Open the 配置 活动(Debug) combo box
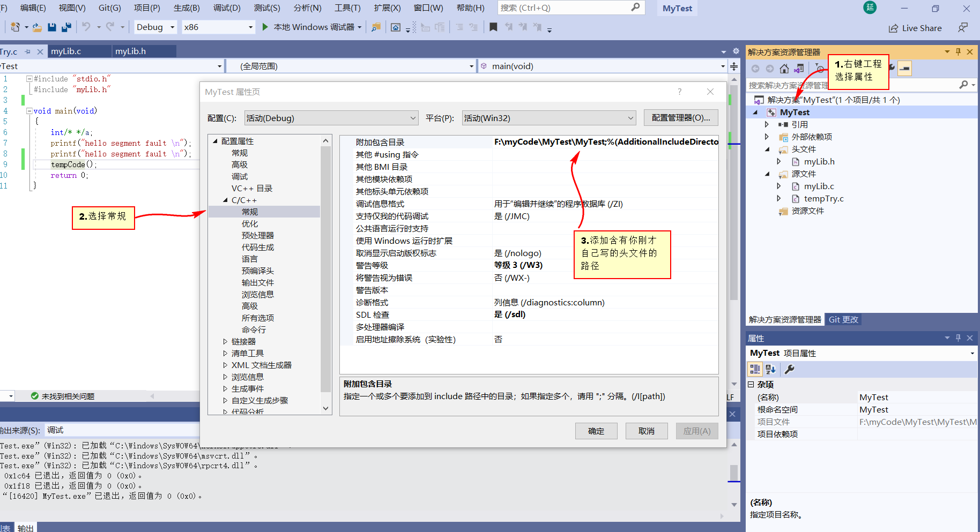Screen dimensions: 980x532 click(331, 118)
